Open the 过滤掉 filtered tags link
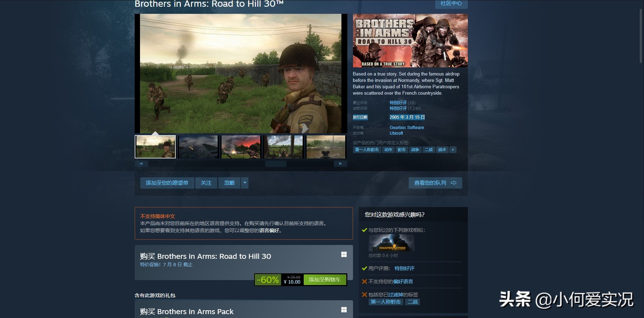Viewport: 644px width, 318px height. point(396,295)
